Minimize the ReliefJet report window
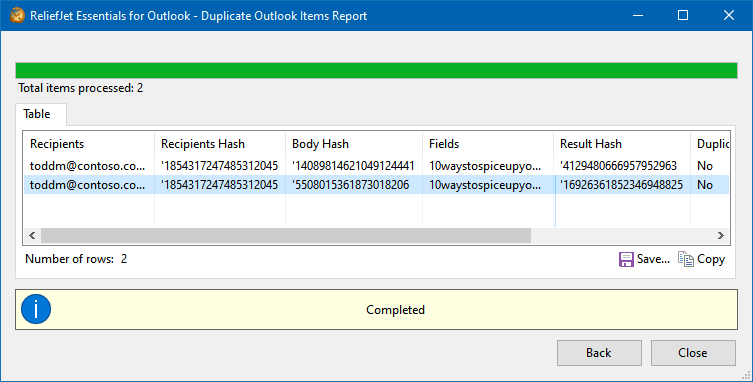Image resolution: width=753 pixels, height=382 pixels. coord(638,15)
